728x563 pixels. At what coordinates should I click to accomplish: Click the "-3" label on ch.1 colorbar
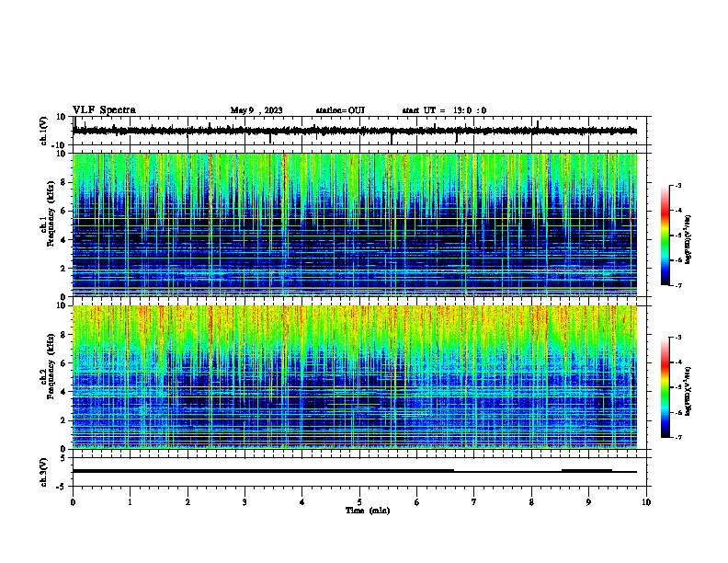pyautogui.click(x=677, y=185)
